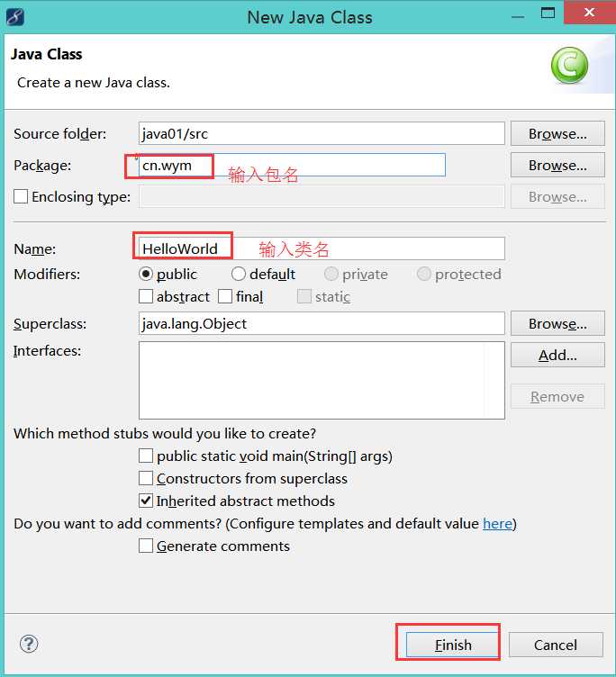The image size is (616, 677).
Task: Select the public modifier radio button
Action: tap(146, 274)
